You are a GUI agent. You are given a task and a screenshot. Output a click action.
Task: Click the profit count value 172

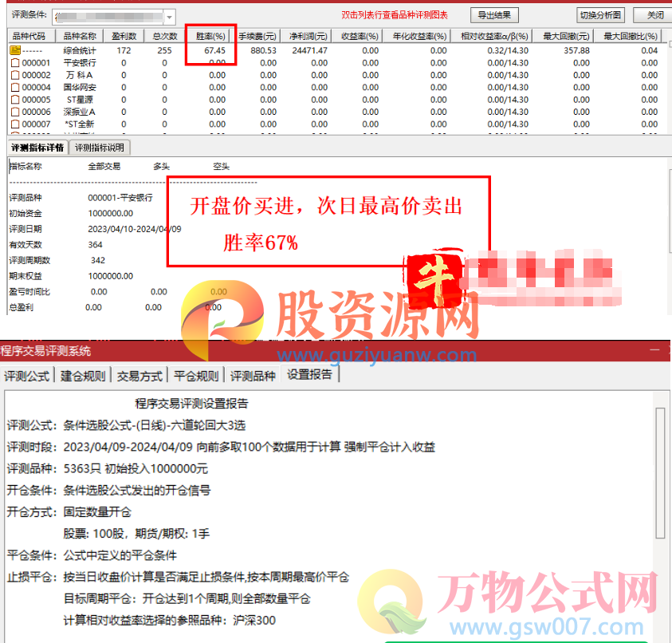click(124, 50)
